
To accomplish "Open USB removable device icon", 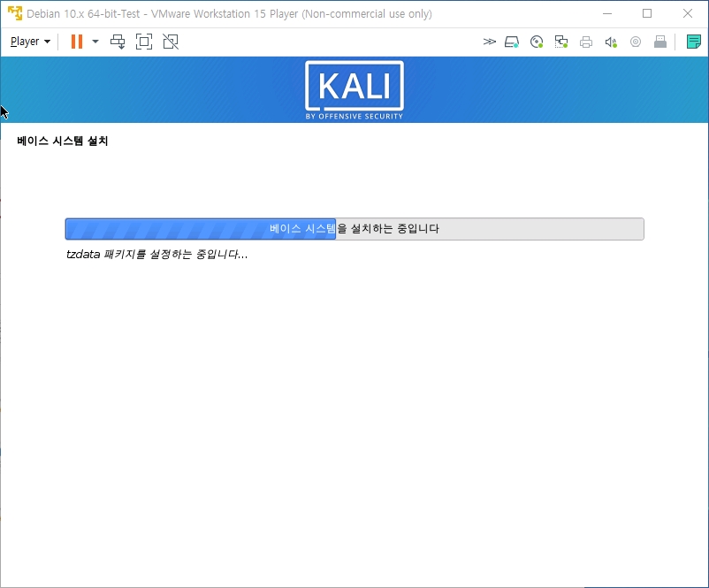I will pyautogui.click(x=660, y=42).
